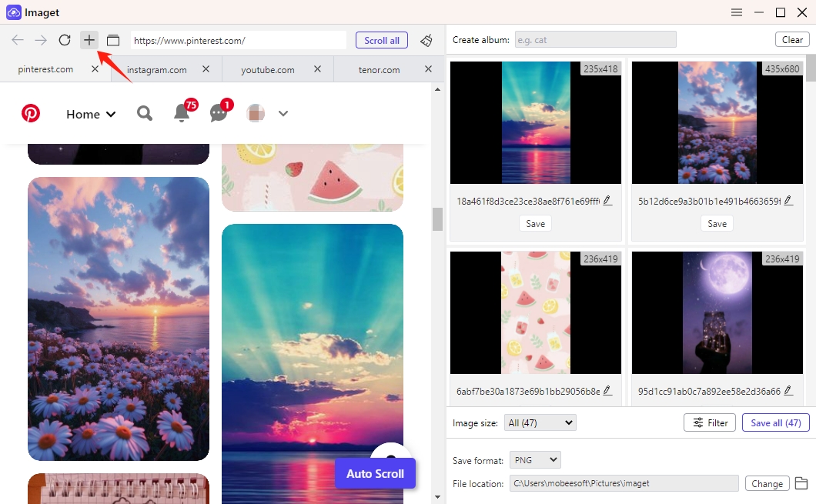Rename the 6abf7be30a18 image file
This screenshot has width=816, height=504.
(x=607, y=391)
